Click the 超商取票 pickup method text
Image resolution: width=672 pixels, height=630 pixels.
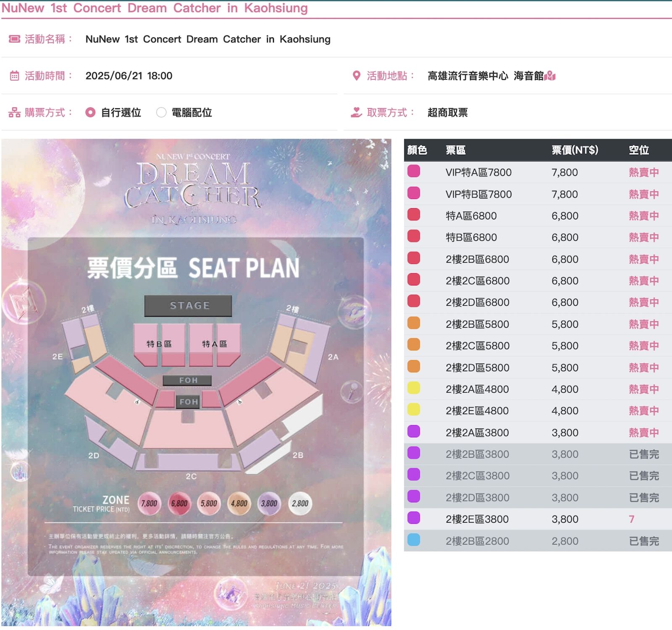coord(448,113)
